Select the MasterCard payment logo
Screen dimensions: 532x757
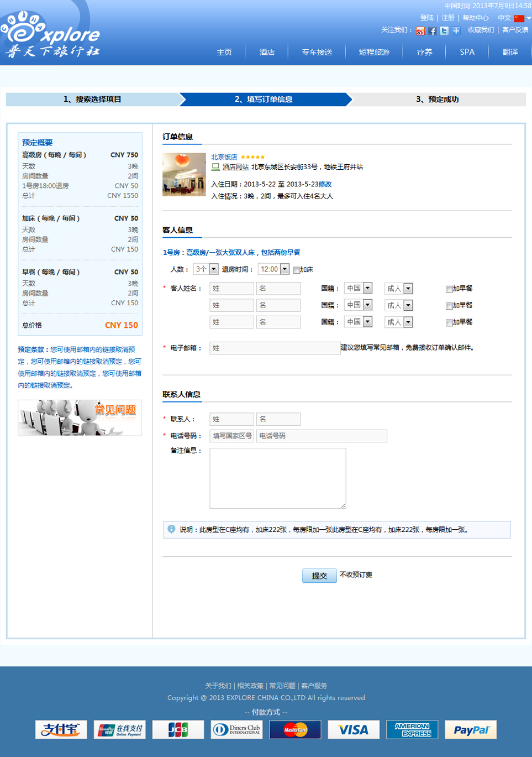[296, 729]
